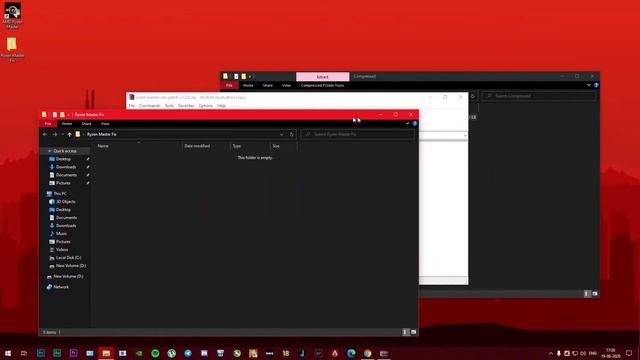Open recent locations dropdown beside forward arrow

point(62,134)
